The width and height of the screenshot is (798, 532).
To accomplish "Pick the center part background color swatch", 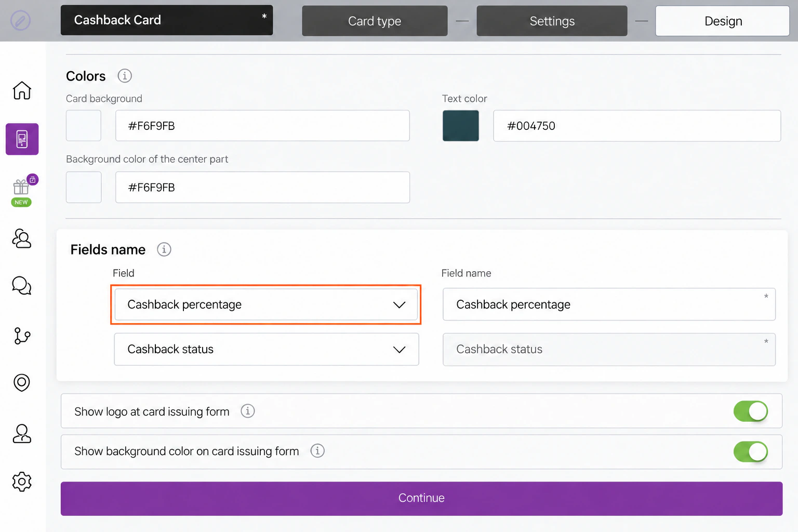I will click(x=84, y=187).
